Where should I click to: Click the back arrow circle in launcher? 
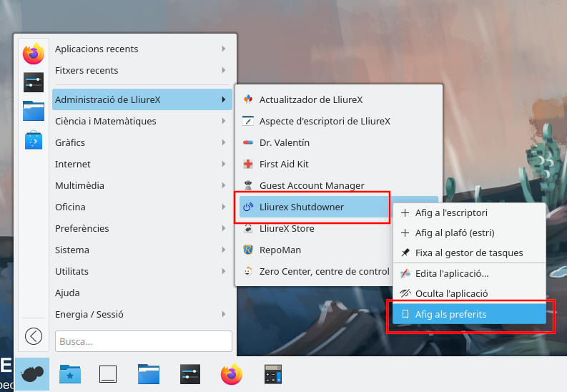pyautogui.click(x=34, y=335)
